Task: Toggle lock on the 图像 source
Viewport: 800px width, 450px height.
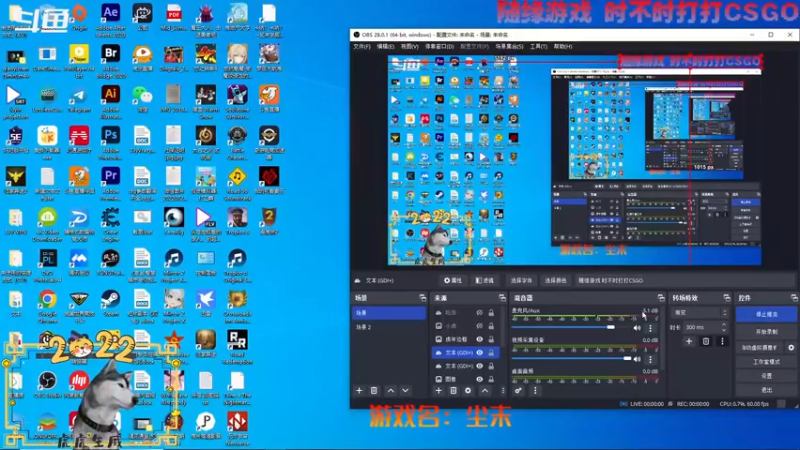Action: coord(491,379)
